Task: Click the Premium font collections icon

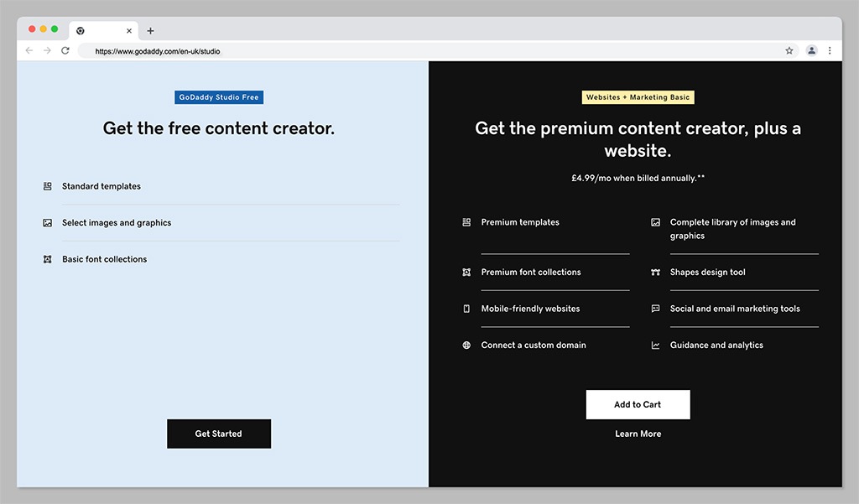Action: click(466, 272)
